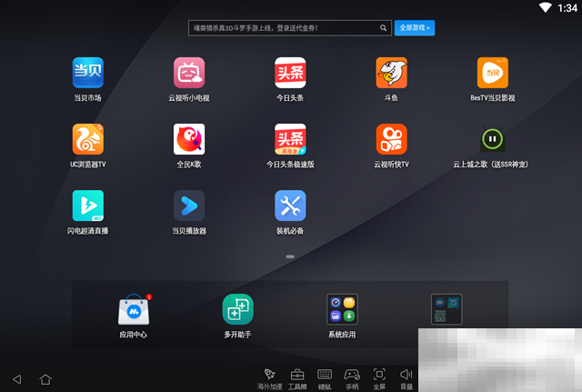Tap the Android home button
This screenshot has width=582, height=392.
click(45, 379)
